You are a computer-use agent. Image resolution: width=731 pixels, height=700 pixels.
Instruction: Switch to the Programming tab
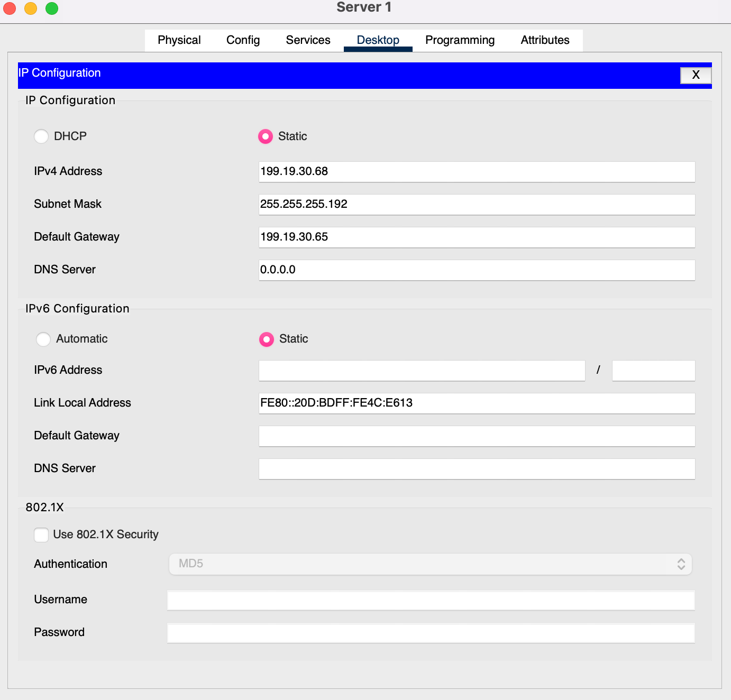pos(460,40)
